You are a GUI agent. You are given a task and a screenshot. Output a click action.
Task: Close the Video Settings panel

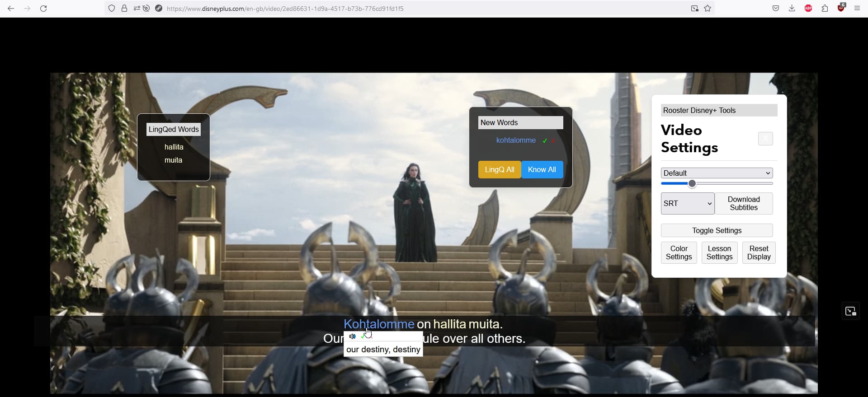(765, 139)
